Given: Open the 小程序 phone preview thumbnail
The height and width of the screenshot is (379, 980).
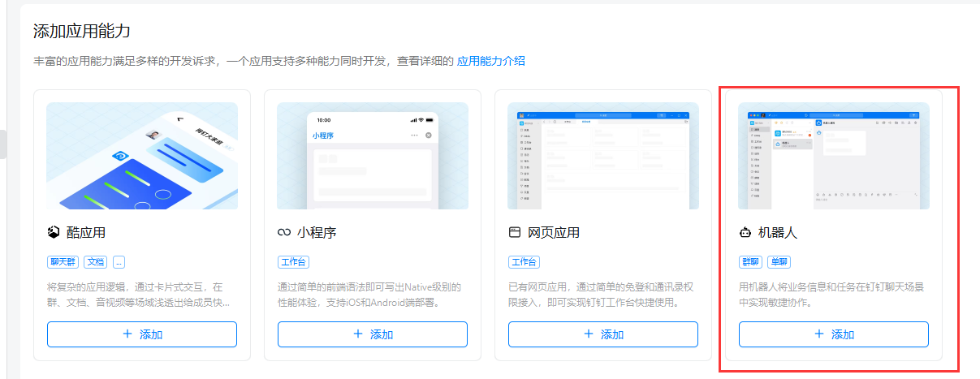Looking at the screenshot, I should pyautogui.click(x=373, y=156).
